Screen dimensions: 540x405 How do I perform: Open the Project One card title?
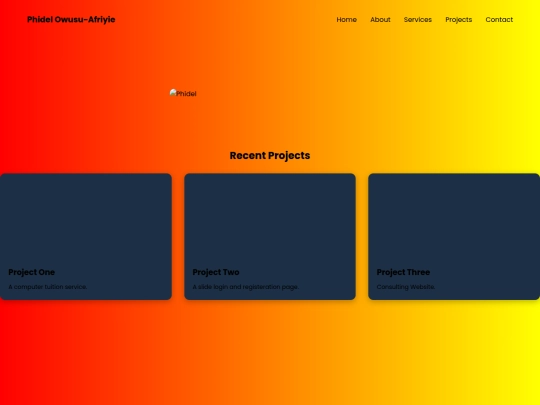32,272
